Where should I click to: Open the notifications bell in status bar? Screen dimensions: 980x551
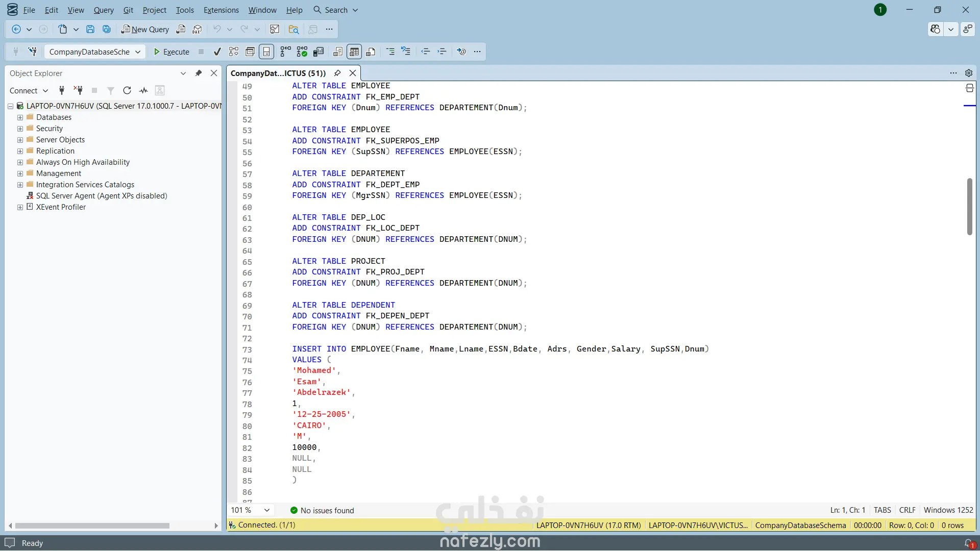pyautogui.click(x=969, y=543)
